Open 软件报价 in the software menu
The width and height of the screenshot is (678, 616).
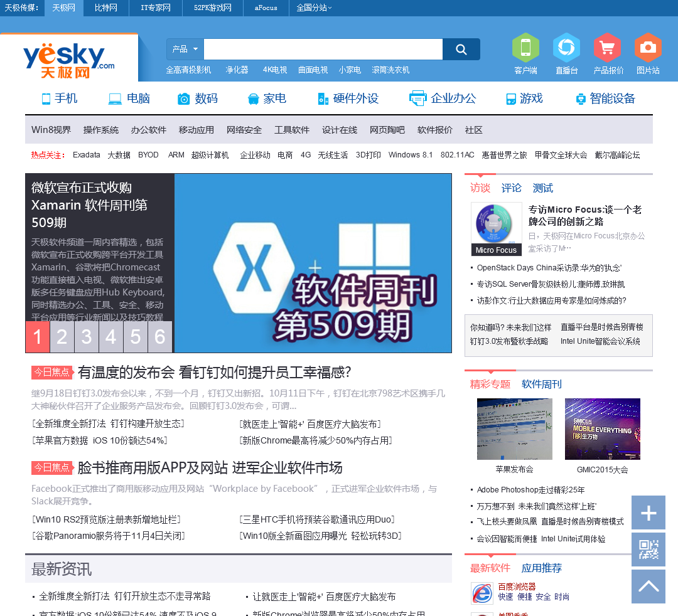(434, 130)
